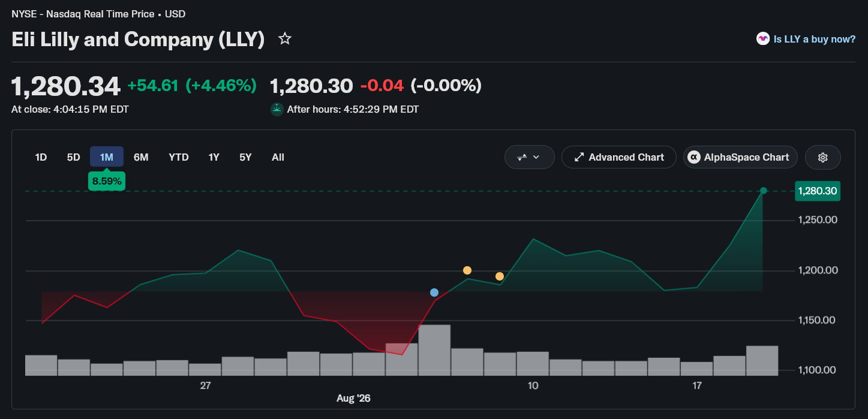Click the 1,280.30 current price label

817,191
